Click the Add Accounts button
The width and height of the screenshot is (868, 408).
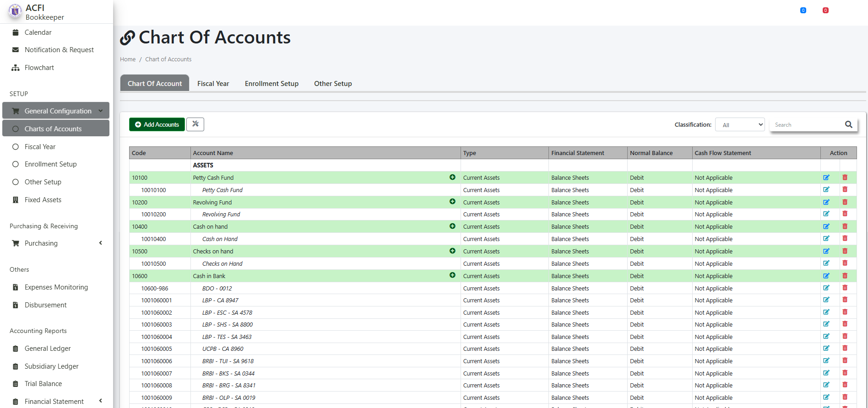coord(157,124)
